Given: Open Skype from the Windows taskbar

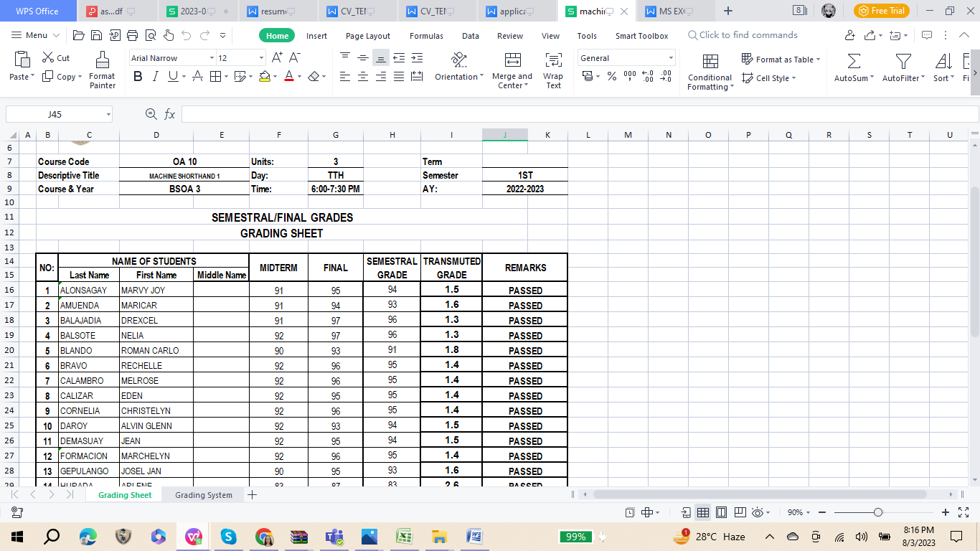Looking at the screenshot, I should coord(229,537).
